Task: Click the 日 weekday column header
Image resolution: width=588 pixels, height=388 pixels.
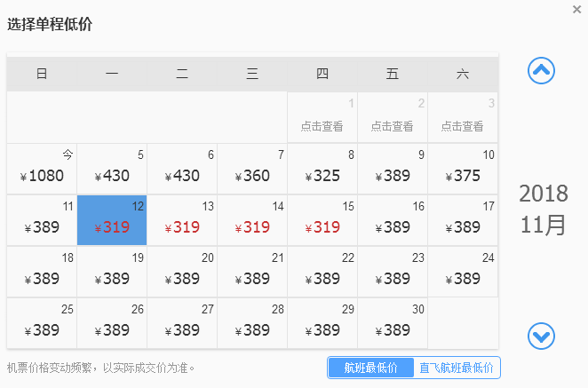Action: [42, 74]
